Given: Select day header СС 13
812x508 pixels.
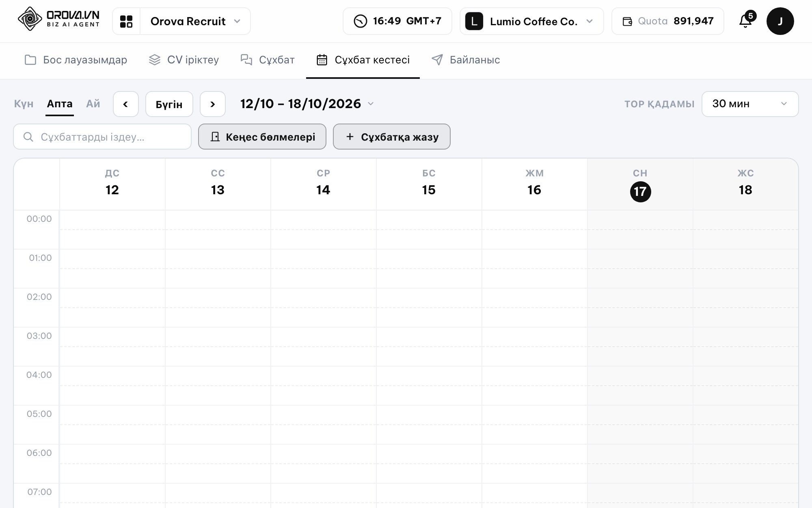Looking at the screenshot, I should tap(218, 184).
